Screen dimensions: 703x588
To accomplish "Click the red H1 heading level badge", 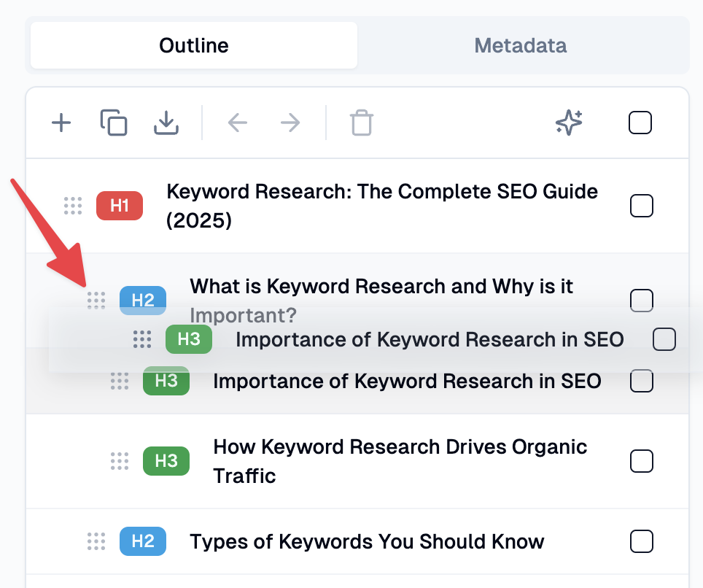I will (x=120, y=206).
